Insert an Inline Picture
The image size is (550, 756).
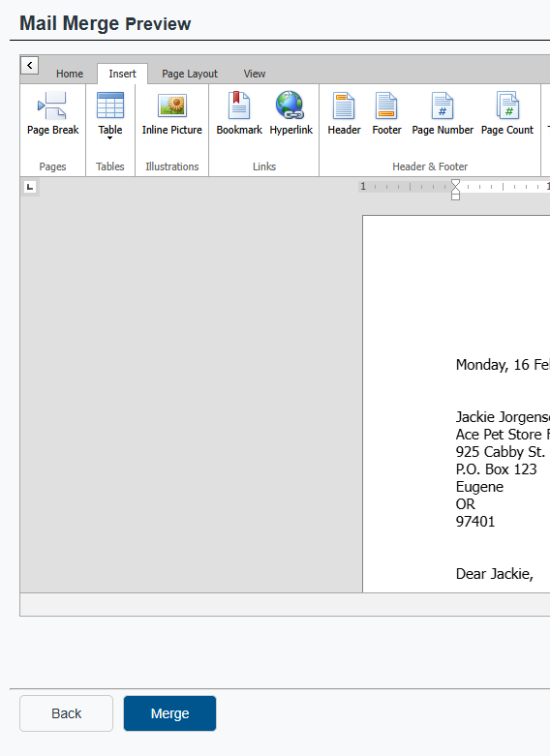coord(171,114)
